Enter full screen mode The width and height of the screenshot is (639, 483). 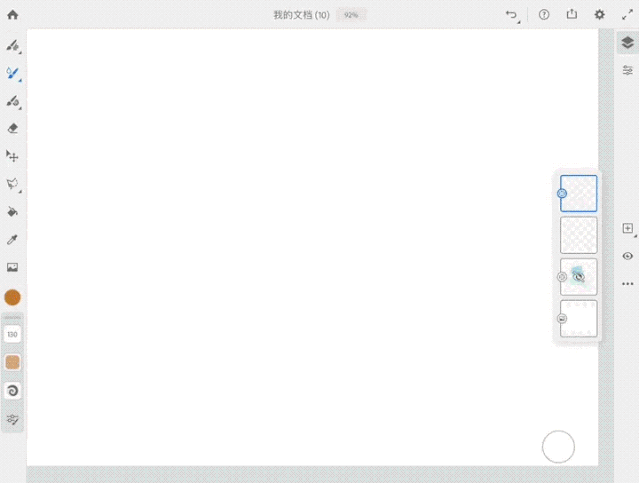pyautogui.click(x=627, y=15)
